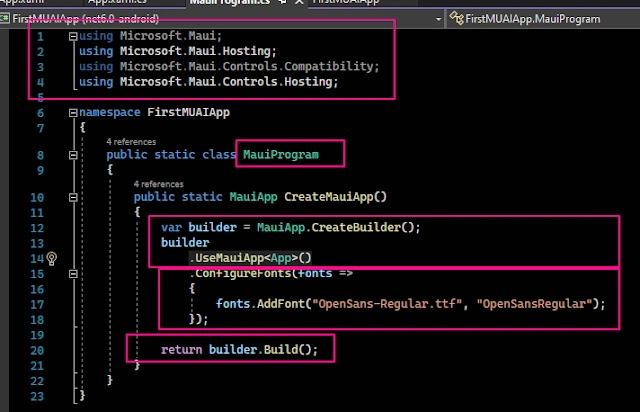Click the closing brace on line 22

[x=109, y=380]
